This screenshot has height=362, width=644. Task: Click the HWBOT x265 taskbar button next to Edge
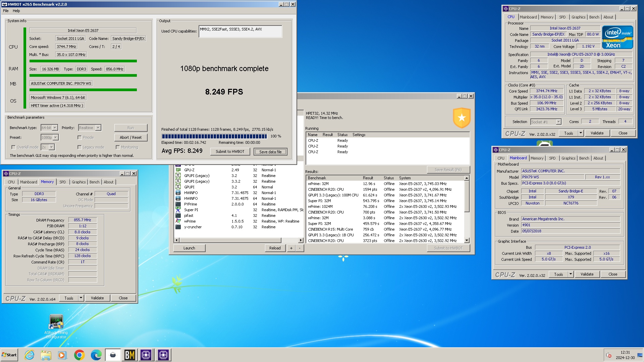click(x=113, y=355)
